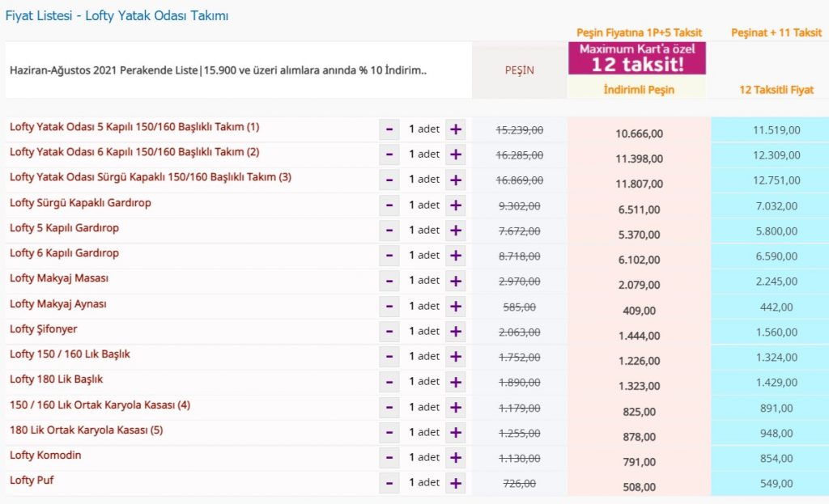Screen dimensions: 829x504
Task: Click quantity field of Lofty 150 / 160 Lık Başlık
Action: 423,357
